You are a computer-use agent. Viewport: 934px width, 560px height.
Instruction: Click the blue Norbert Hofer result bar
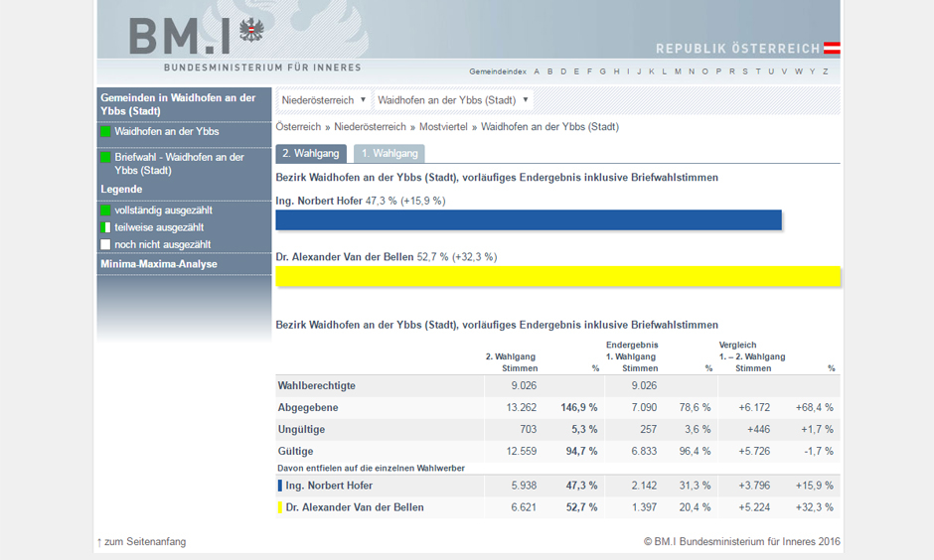click(x=528, y=220)
